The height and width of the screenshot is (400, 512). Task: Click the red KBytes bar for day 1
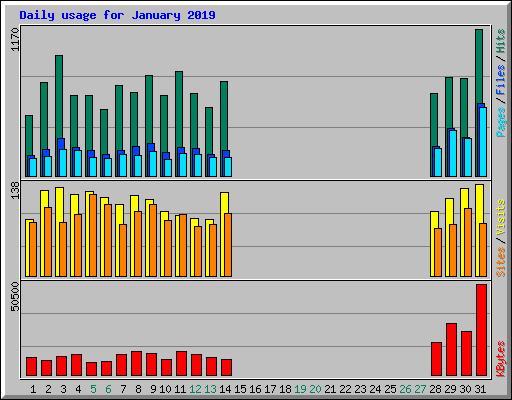31,367
